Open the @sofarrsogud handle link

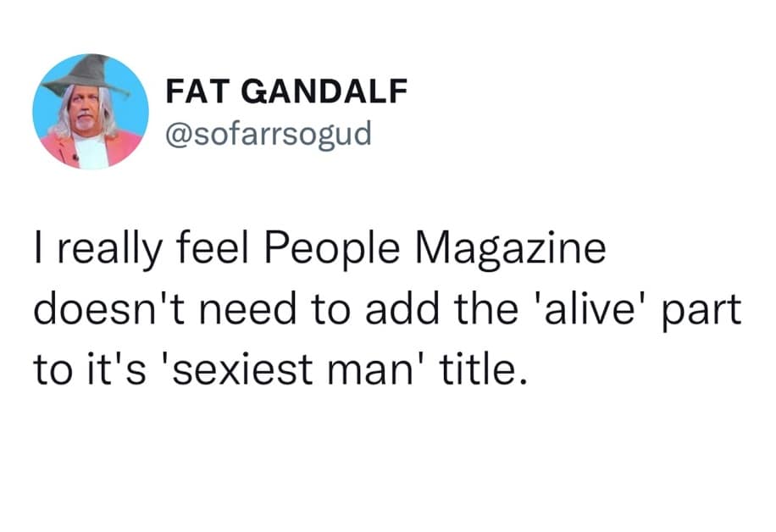click(267, 133)
